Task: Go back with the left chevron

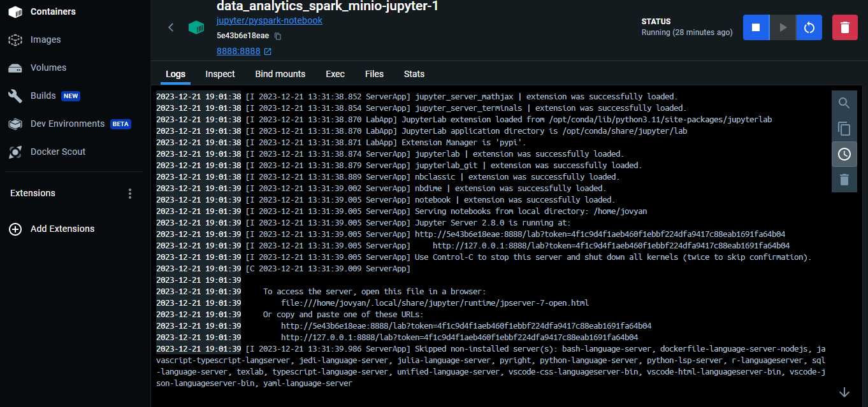Action: tap(171, 27)
